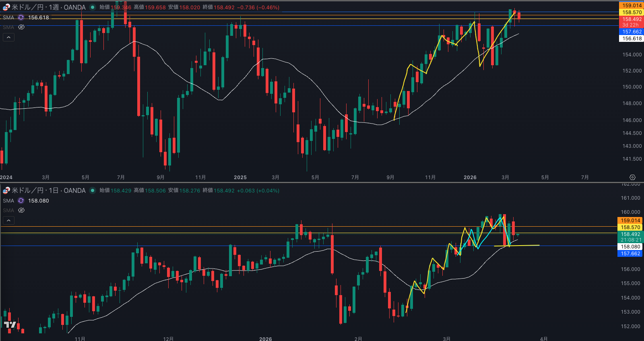
Task: Collapse the indicator legend on the daily chart
Action: (x=8, y=220)
